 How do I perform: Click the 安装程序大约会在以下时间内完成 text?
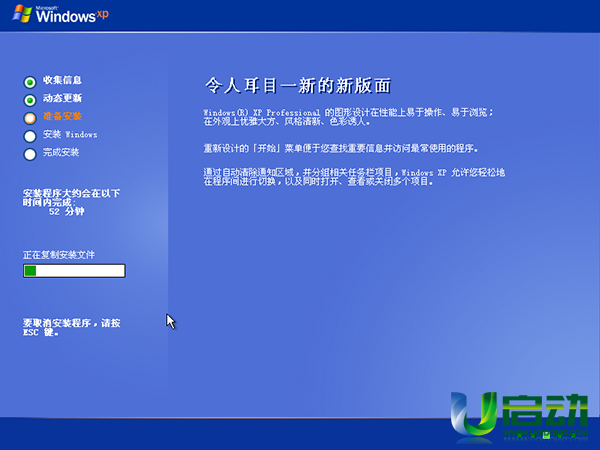coord(71,198)
